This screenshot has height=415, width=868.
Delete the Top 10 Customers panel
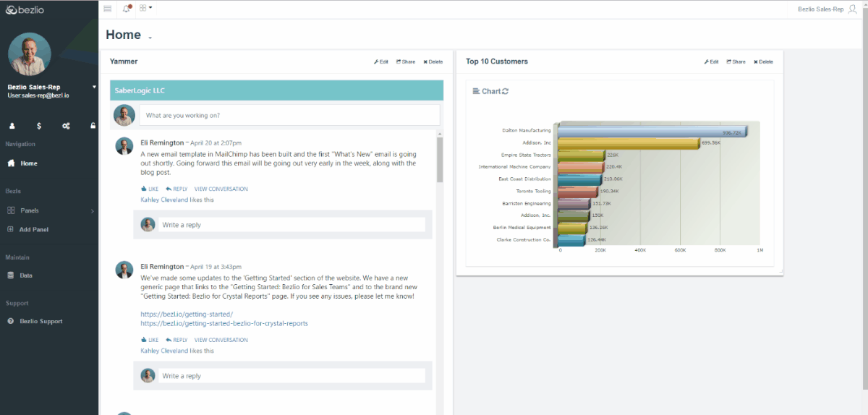[764, 61]
